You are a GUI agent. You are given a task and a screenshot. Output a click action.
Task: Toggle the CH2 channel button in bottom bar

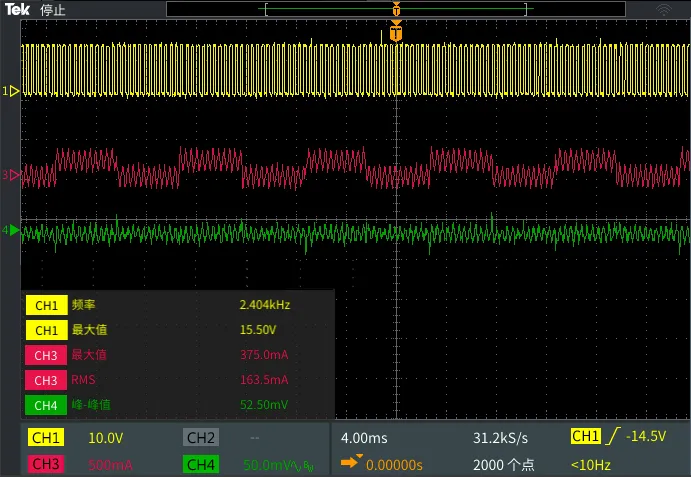[x=201, y=438]
